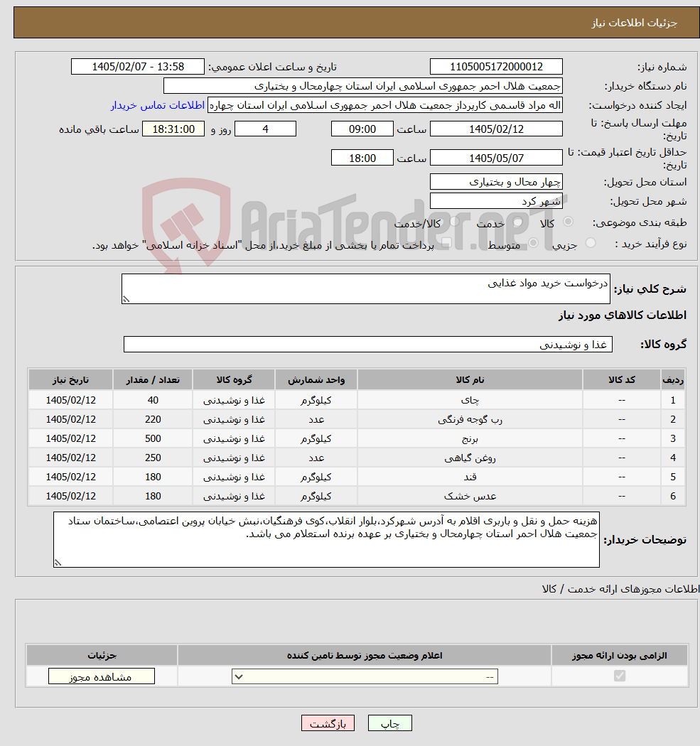This screenshot has height=746, width=700.
Task: Click the response deadline date 1405/02/12 field
Action: tap(496, 129)
